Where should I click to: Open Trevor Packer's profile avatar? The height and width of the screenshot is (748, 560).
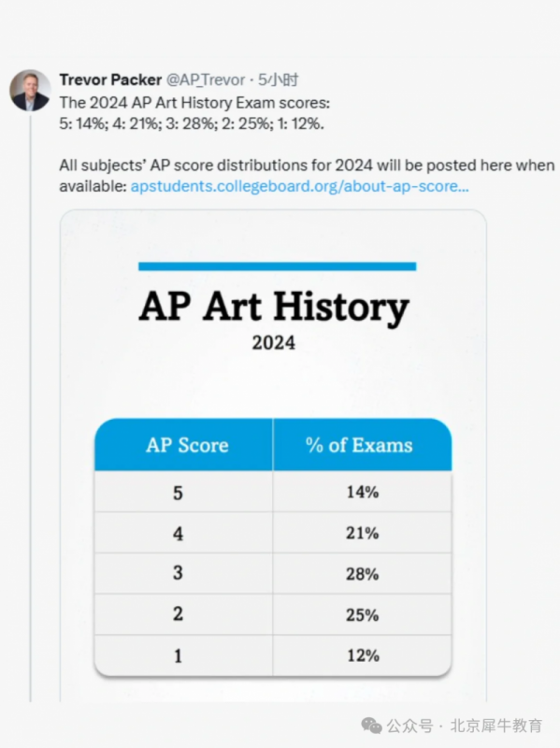(30, 91)
